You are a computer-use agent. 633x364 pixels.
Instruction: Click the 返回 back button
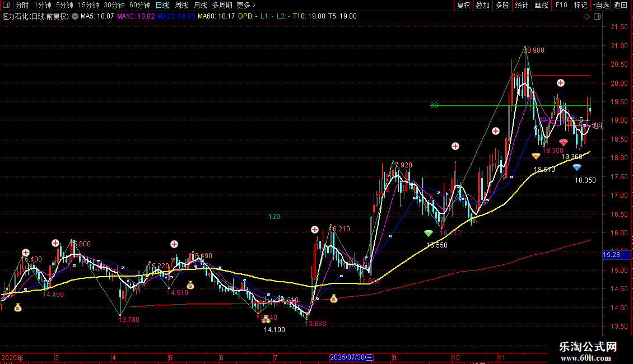pyautogui.click(x=621, y=5)
